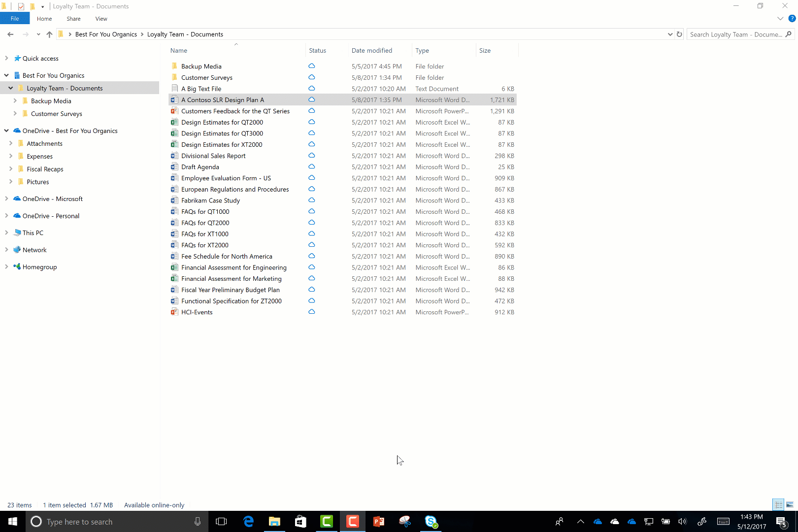Screen dimensions: 798x532
Task: Go up one folder level arrow
Action: pos(49,34)
